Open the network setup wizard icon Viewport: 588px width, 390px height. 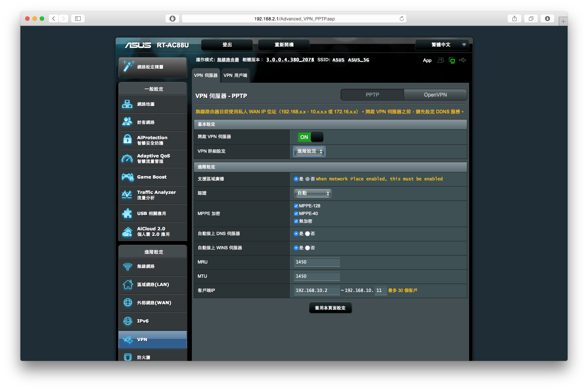coord(128,66)
